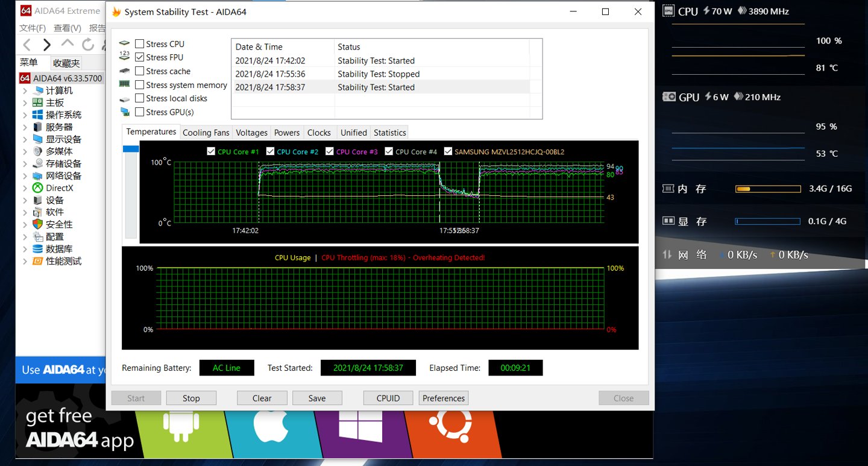Expand the 配置 tree node chevron
Viewport: 868px width, 466px height.
pos(25,237)
